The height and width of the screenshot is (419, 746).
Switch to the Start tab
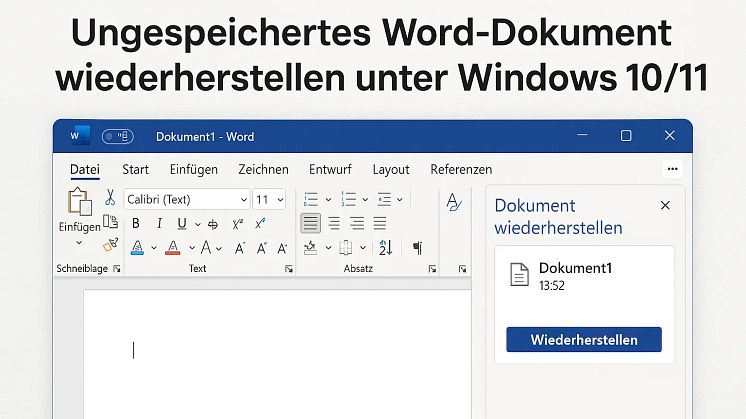point(136,169)
